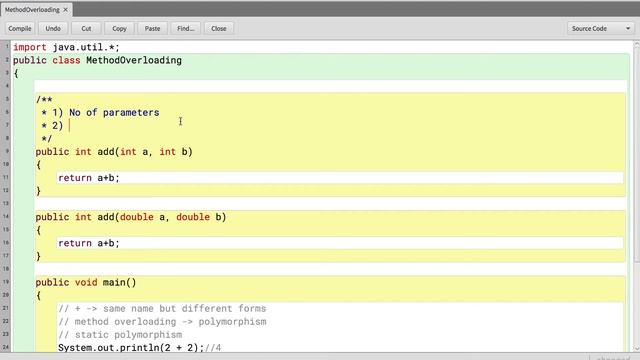Screen dimensions: 640x360
Task: Click the Close toolbar button
Action: pos(219,29)
